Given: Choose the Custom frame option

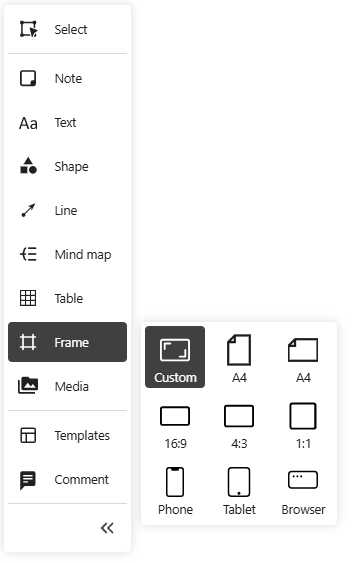Looking at the screenshot, I should pyautogui.click(x=175, y=357).
